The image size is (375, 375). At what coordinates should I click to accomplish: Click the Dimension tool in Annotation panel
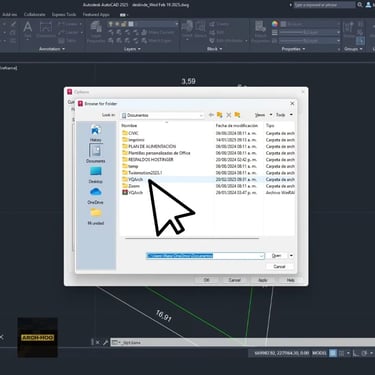point(46,29)
